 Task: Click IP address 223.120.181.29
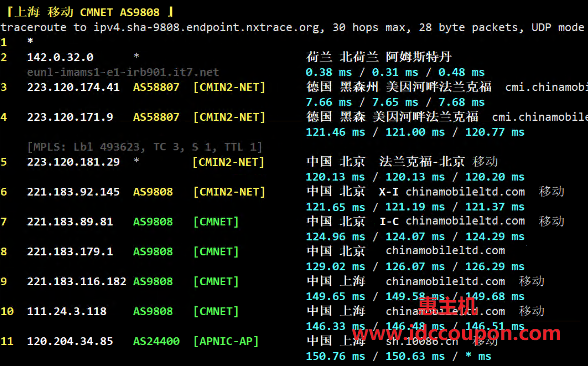[x=73, y=162]
